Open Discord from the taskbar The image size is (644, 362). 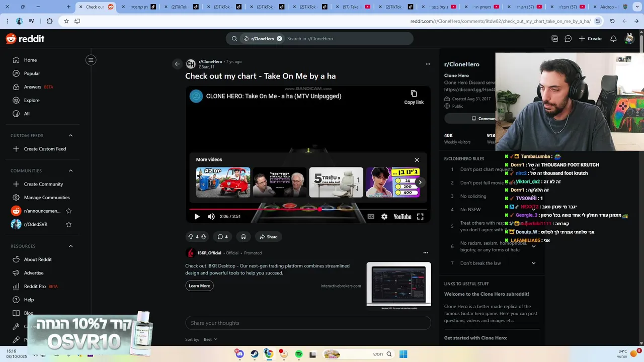[x=239, y=354]
